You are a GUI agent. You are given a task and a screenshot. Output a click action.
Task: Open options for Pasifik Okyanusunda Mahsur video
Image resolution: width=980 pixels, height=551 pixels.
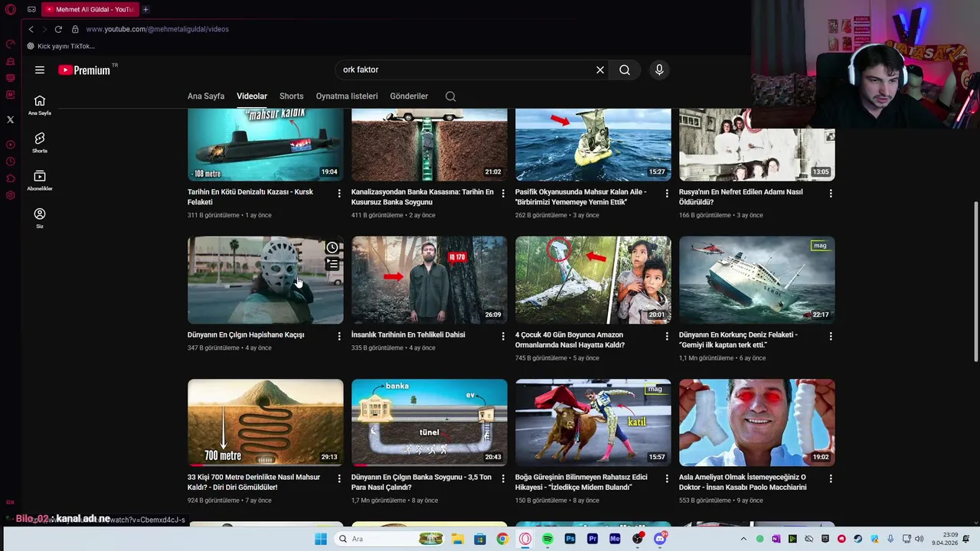(667, 194)
